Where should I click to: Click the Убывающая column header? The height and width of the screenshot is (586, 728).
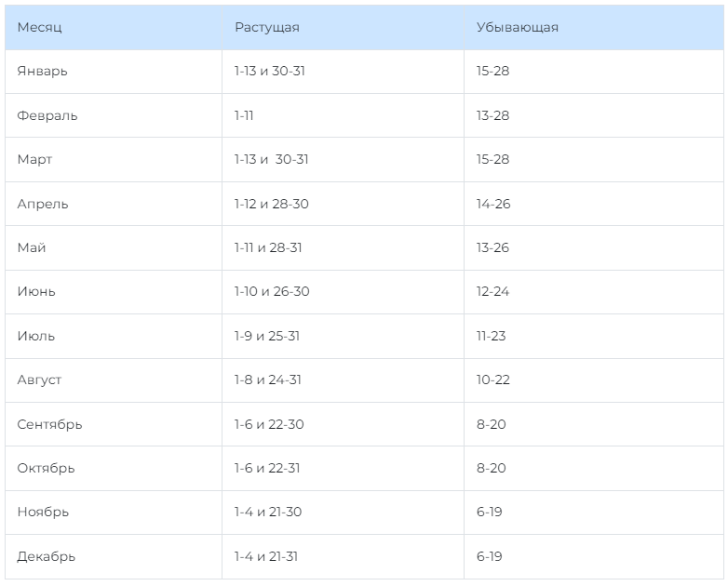pos(518,27)
